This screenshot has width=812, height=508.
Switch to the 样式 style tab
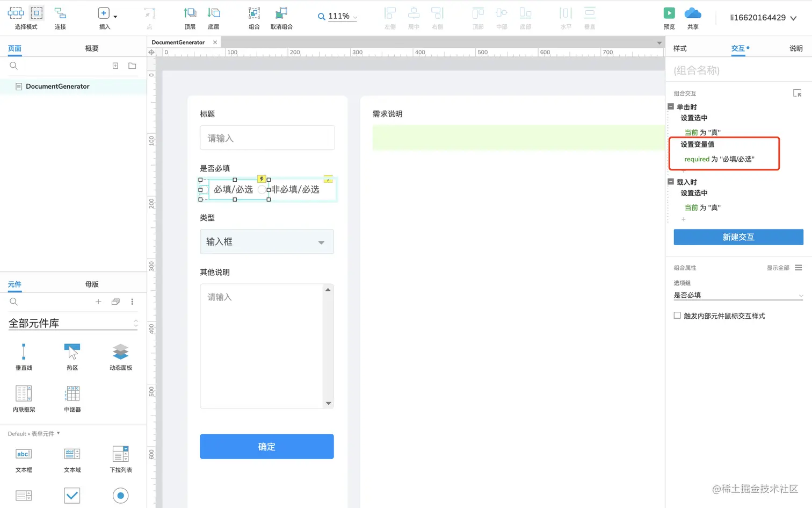[x=680, y=48]
